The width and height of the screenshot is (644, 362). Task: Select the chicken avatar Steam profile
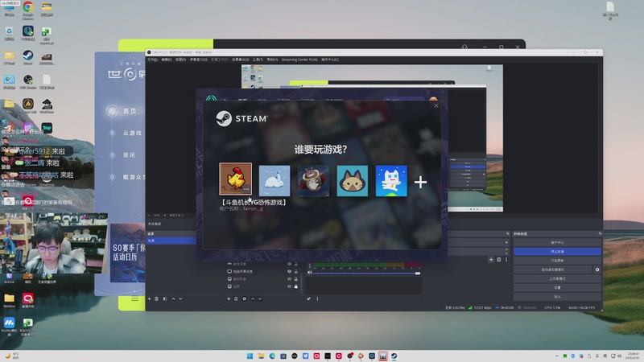coord(235,179)
